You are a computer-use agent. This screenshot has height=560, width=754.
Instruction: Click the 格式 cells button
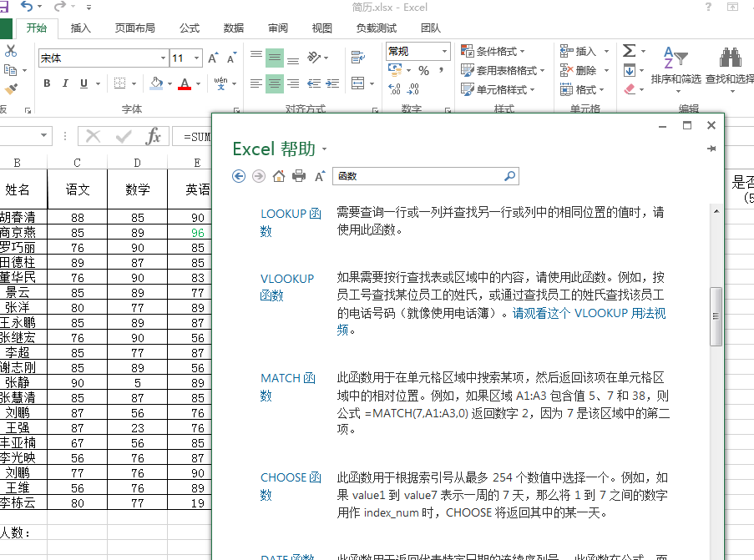click(x=582, y=89)
